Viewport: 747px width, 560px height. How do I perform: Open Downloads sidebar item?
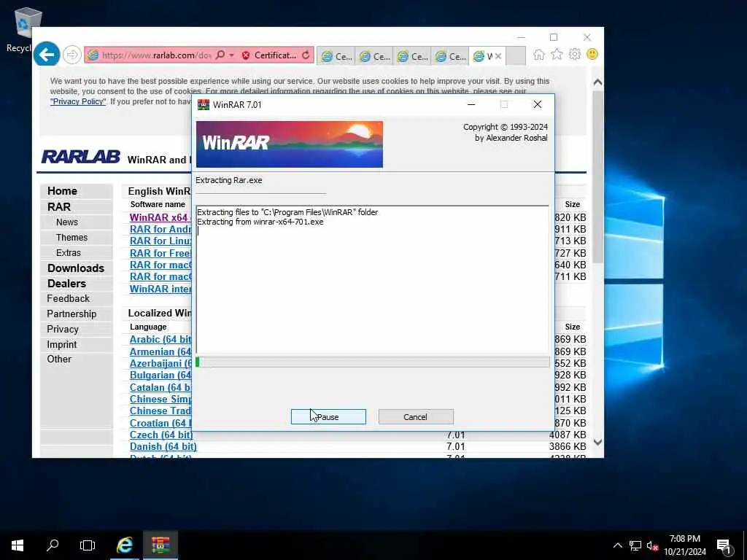(76, 268)
